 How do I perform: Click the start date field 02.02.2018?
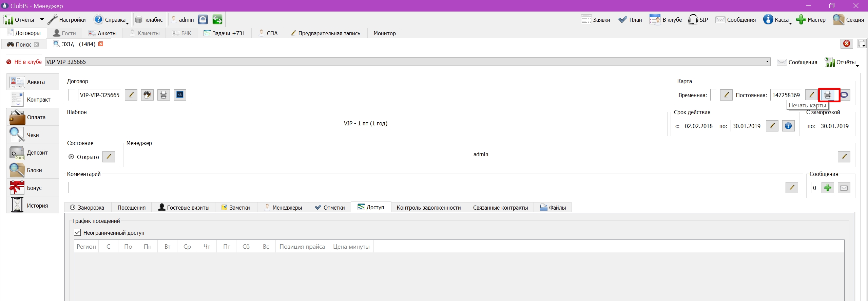[698, 126]
